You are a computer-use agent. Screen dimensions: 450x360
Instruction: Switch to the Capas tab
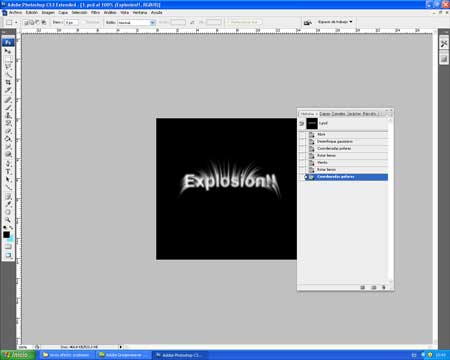point(325,114)
